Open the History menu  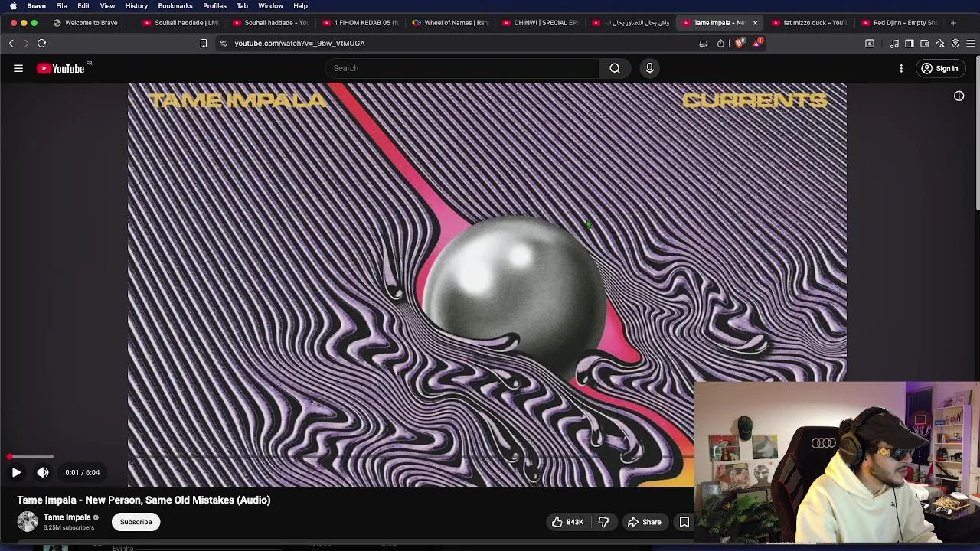click(x=136, y=6)
